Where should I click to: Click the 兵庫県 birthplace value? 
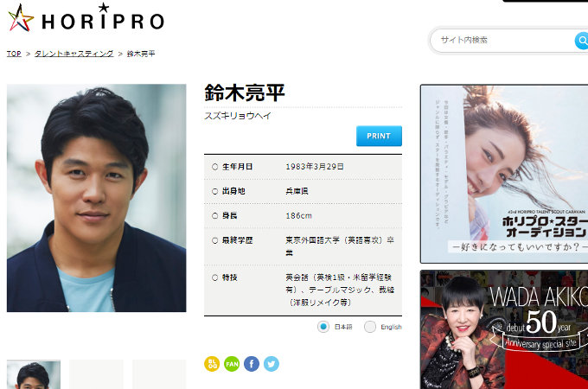(297, 191)
